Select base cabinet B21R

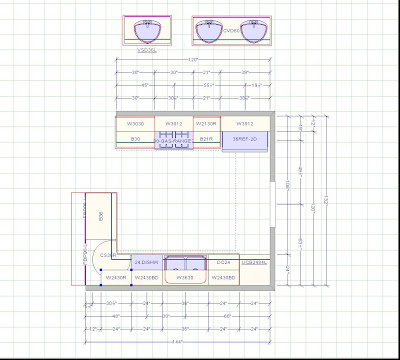[207, 140]
